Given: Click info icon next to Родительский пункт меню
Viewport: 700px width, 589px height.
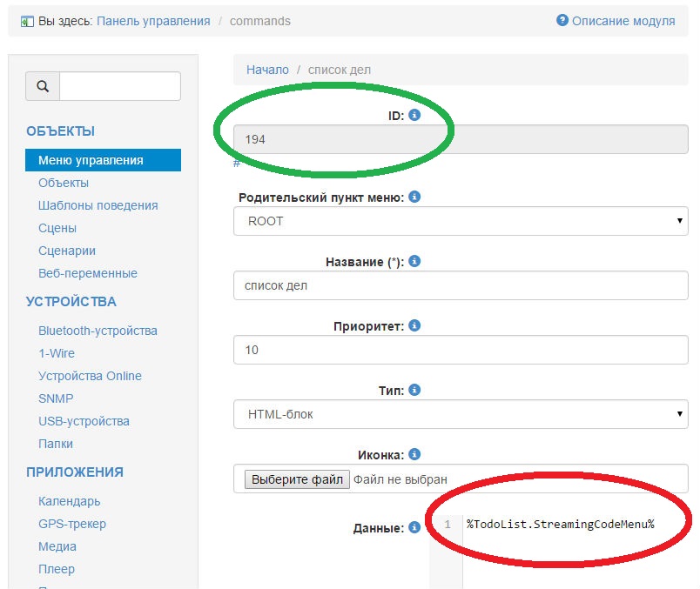Looking at the screenshot, I should tap(414, 197).
